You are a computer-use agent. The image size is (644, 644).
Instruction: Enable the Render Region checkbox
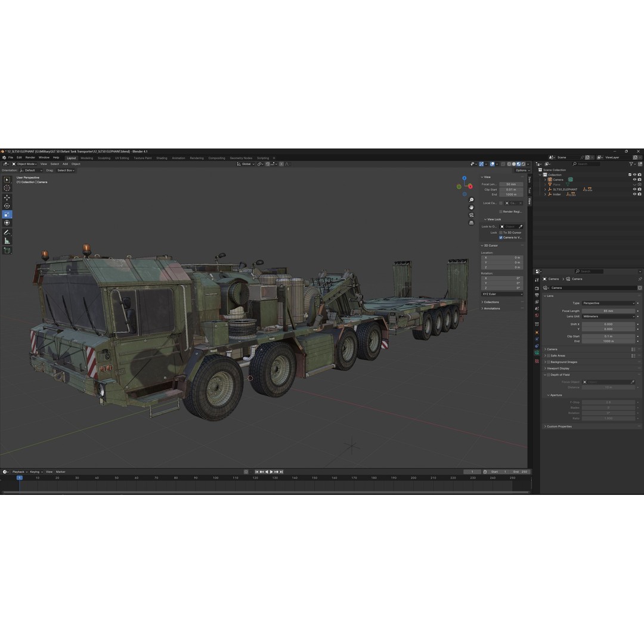click(x=501, y=211)
